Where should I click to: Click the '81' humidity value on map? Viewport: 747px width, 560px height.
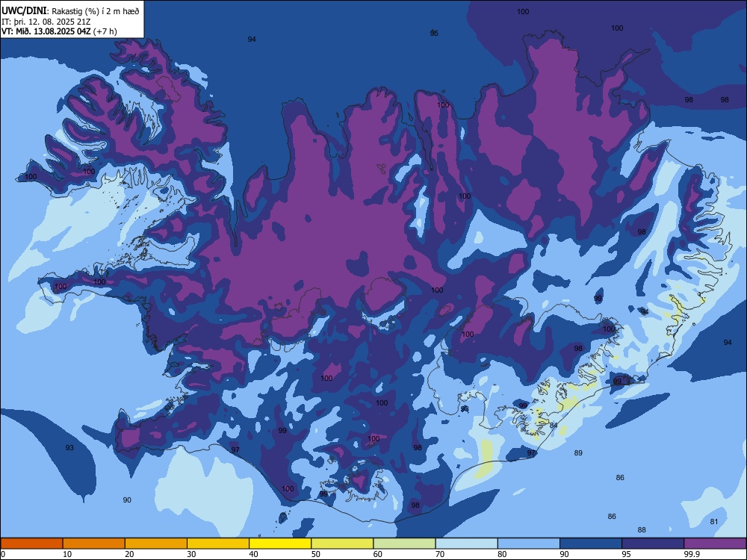tap(713, 521)
